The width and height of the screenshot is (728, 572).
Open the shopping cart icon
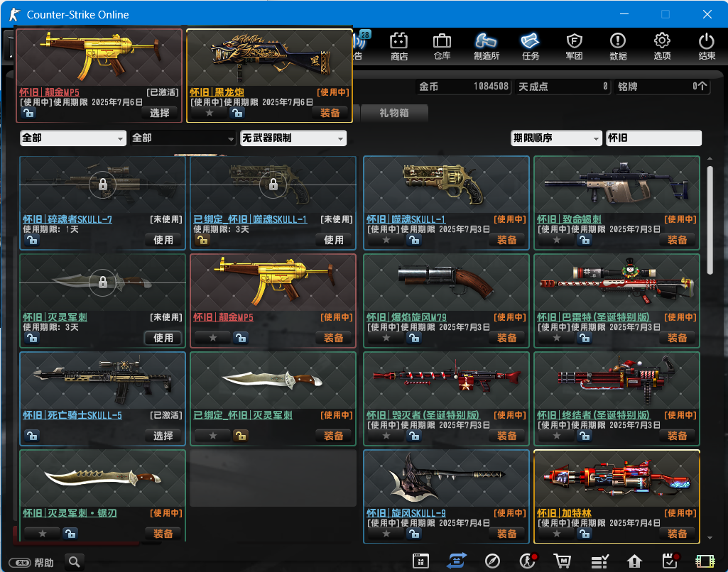click(563, 561)
